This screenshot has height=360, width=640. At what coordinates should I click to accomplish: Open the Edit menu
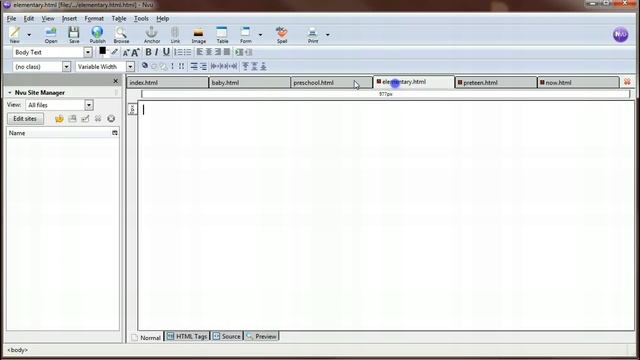coord(29,18)
